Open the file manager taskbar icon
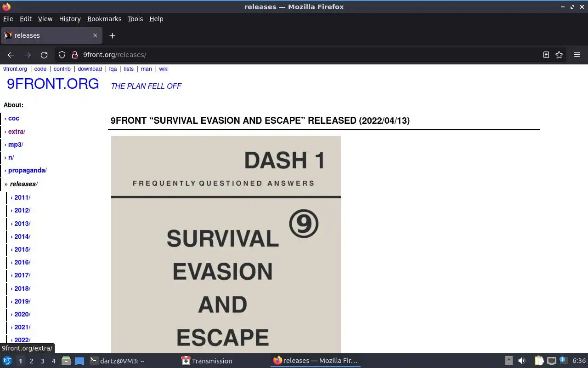 [66, 361]
